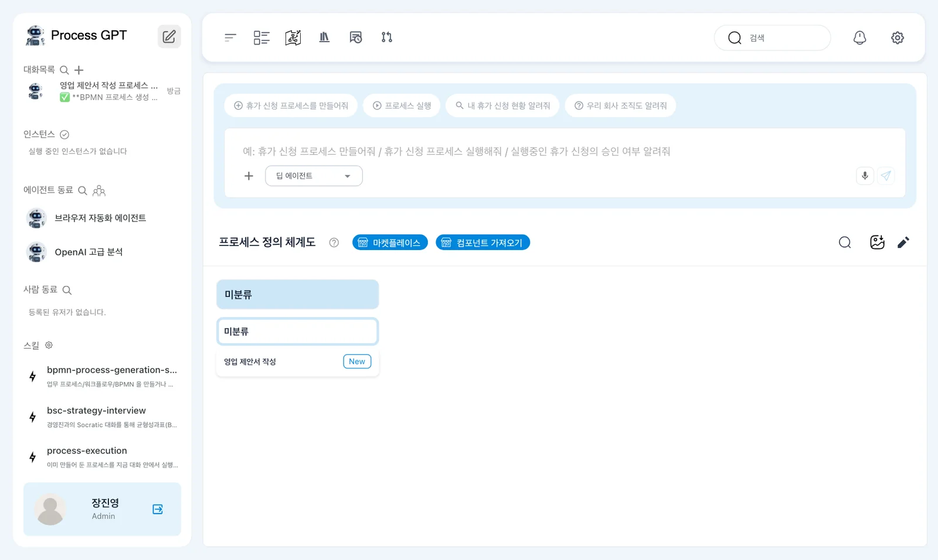
Task: Open skill settings gear next to 스킬
Action: [49, 345]
